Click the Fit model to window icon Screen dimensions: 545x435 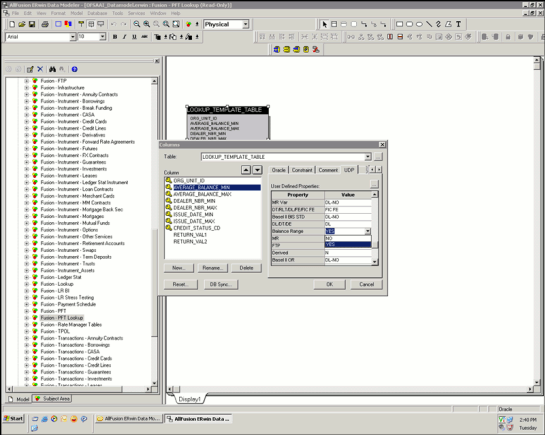[x=176, y=24]
